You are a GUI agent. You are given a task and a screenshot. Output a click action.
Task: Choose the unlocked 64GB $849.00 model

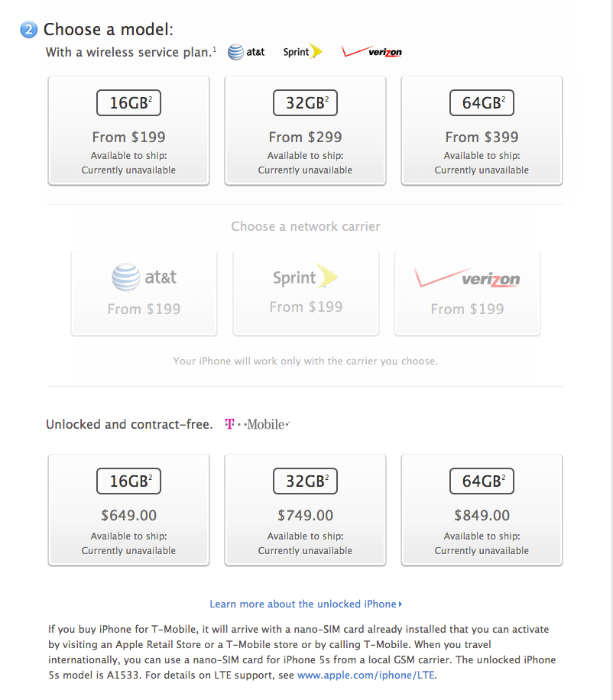tap(482, 510)
